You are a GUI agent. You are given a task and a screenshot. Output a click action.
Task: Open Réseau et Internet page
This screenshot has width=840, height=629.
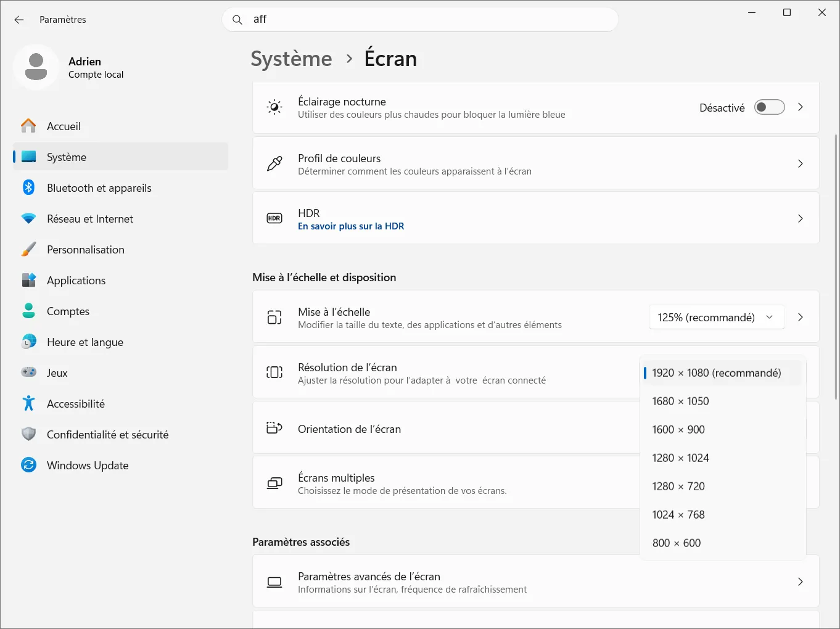120,218
